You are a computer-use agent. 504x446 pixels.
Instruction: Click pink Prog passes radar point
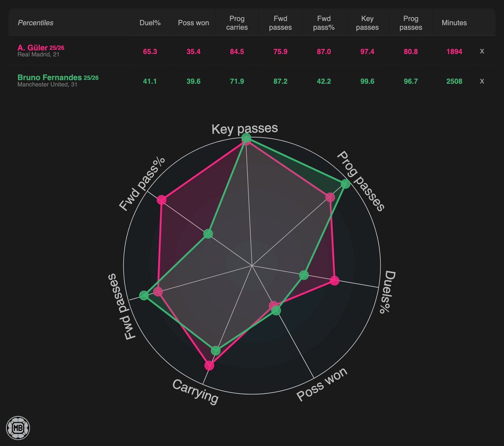[x=330, y=197]
